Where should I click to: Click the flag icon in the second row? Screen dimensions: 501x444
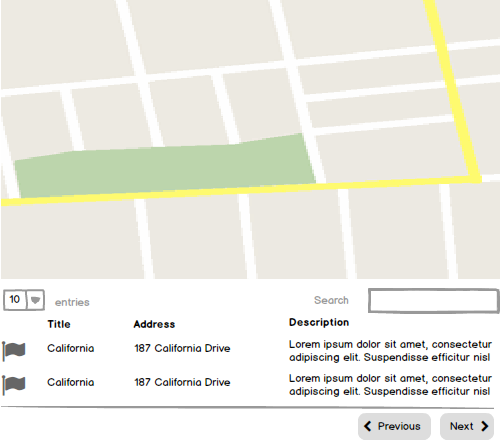pyautogui.click(x=14, y=384)
